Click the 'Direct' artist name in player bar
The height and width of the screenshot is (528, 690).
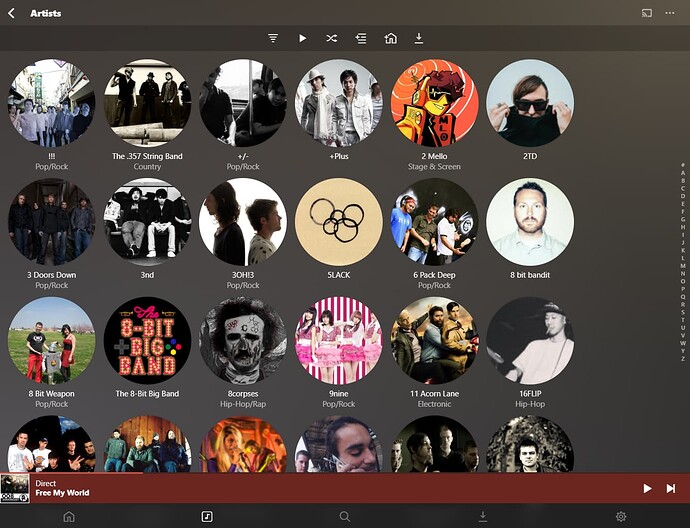point(45,483)
